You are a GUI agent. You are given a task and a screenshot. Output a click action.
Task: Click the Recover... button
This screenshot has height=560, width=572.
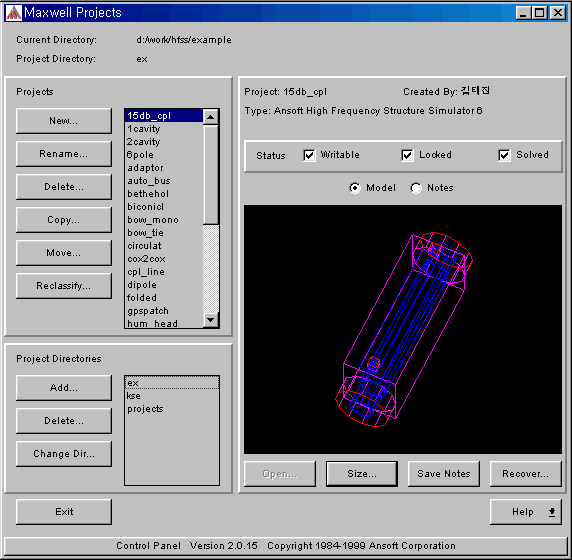(525, 474)
